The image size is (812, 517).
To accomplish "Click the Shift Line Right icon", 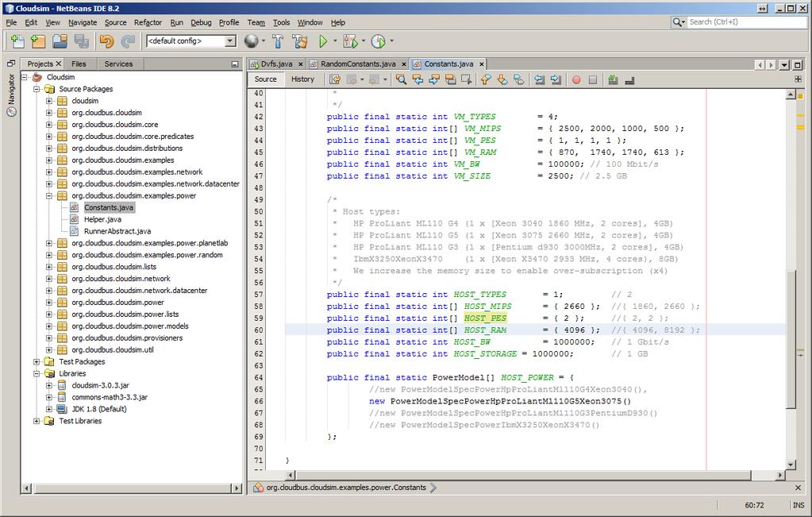I will 556,79.
